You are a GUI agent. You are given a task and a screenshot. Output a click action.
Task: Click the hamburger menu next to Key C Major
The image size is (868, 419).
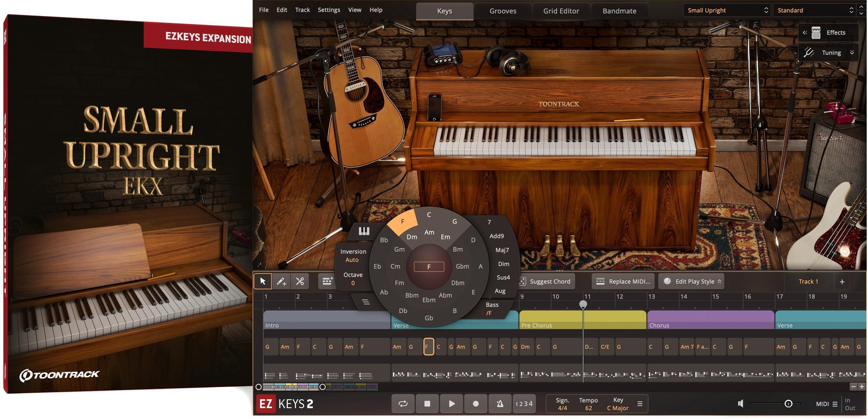coord(639,403)
